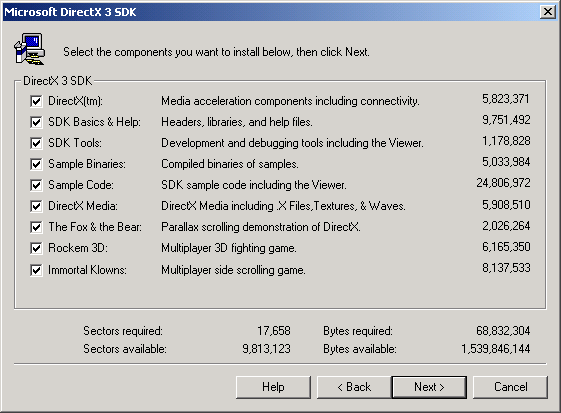
Task: Toggle the Sample Code checkbox
Action: click(36, 185)
